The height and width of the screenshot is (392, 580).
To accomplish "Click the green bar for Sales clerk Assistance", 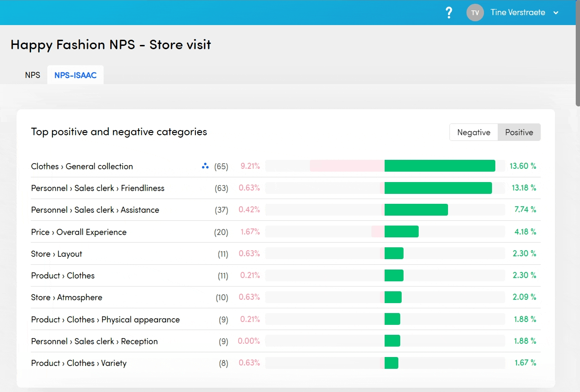I will [416, 210].
